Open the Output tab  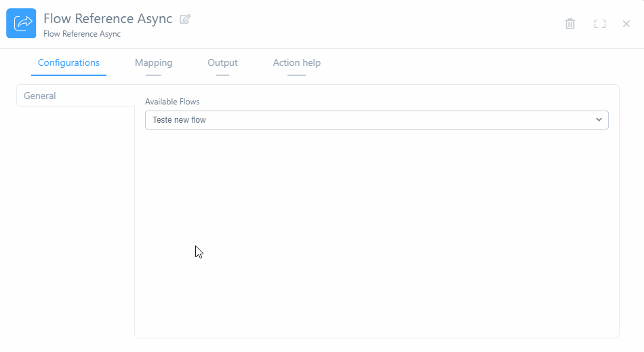click(222, 63)
